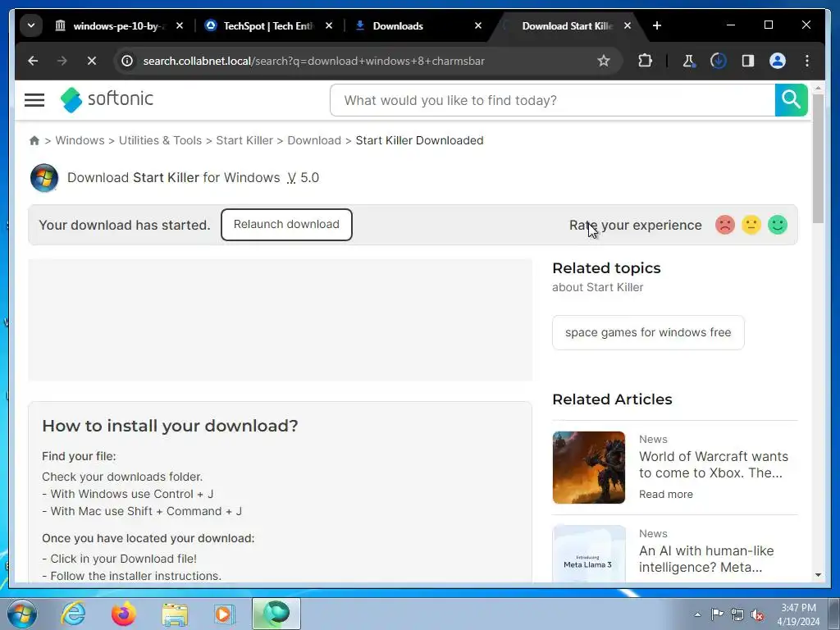Click the Relaunch download button
This screenshot has height=630, width=840.
[x=286, y=225]
